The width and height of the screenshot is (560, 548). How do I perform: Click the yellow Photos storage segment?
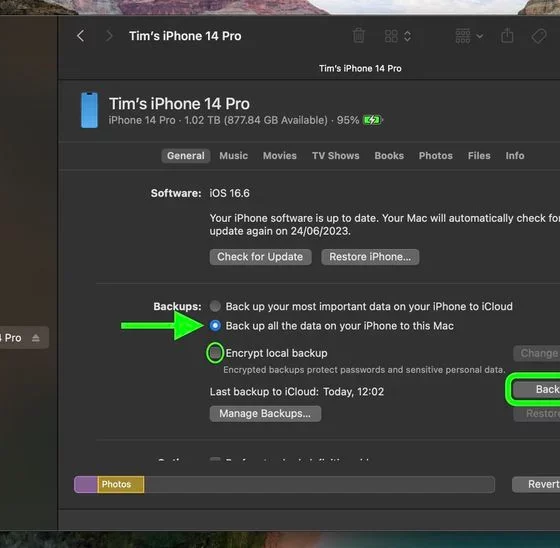point(121,484)
